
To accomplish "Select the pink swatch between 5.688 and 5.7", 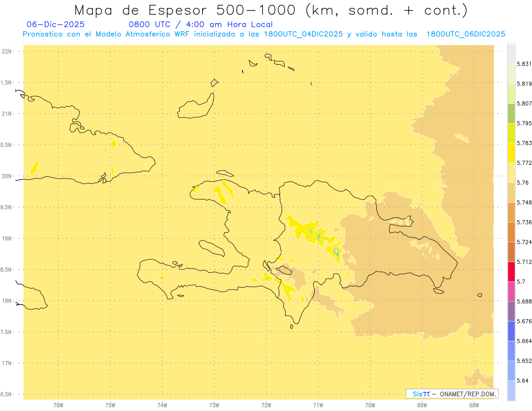I will [x=511, y=291].
